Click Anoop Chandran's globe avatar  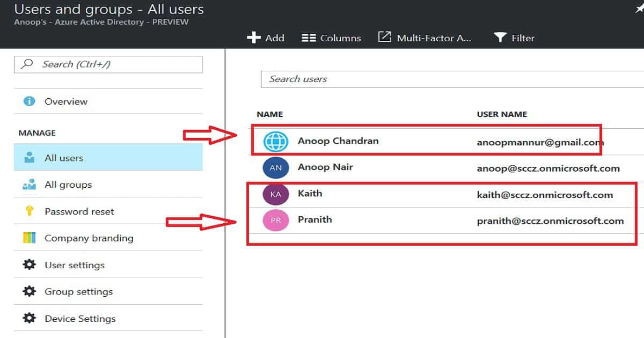click(276, 142)
